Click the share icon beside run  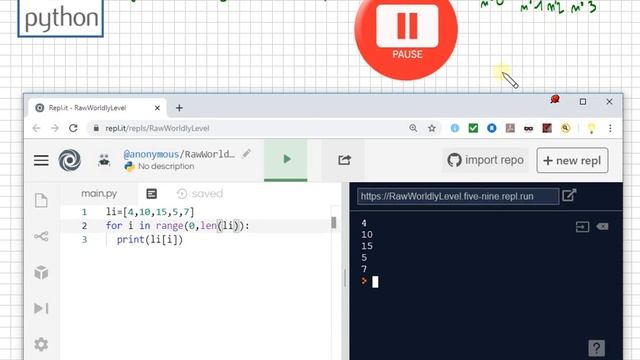click(x=344, y=160)
